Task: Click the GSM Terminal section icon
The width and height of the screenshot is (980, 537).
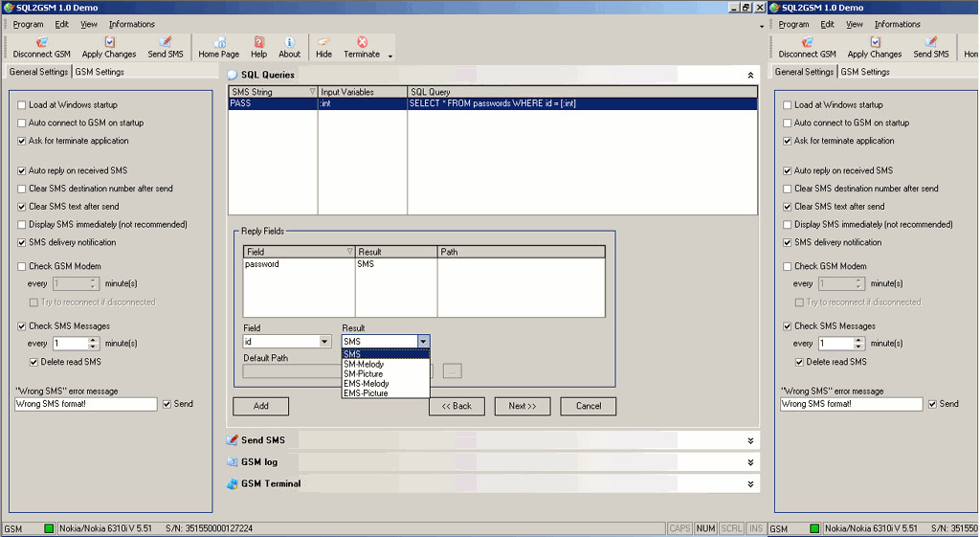Action: click(233, 483)
